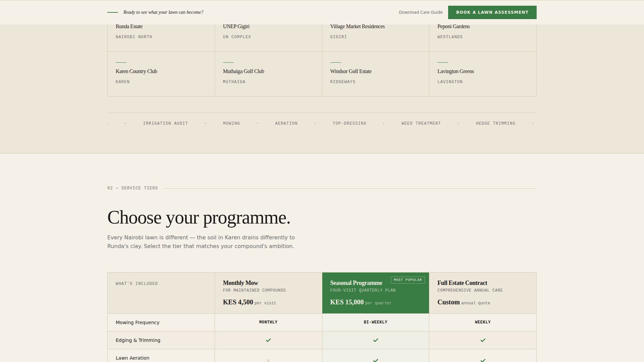Click Hedge Trimming in the services ticker
Image resolution: width=644 pixels, height=362 pixels.
point(495,123)
